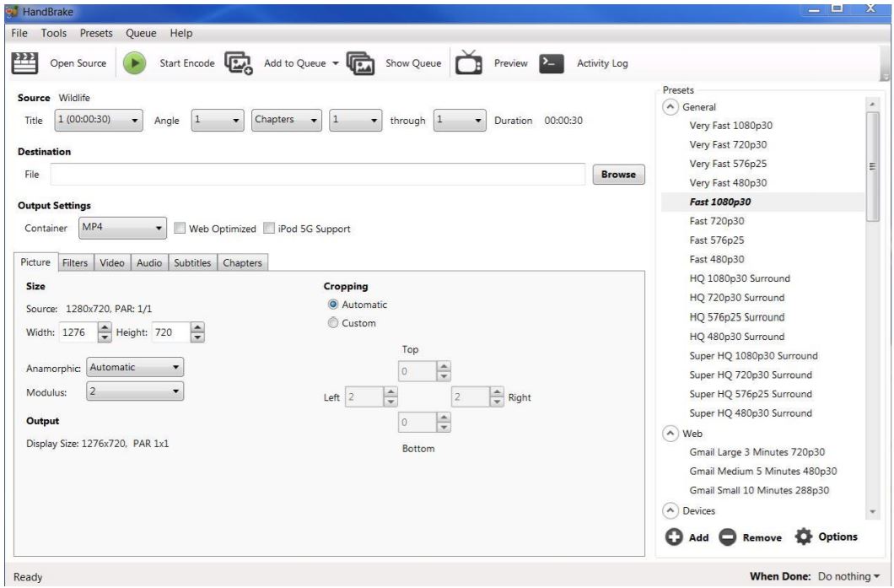
Task: Switch to the Chapters tab
Action: [242, 263]
